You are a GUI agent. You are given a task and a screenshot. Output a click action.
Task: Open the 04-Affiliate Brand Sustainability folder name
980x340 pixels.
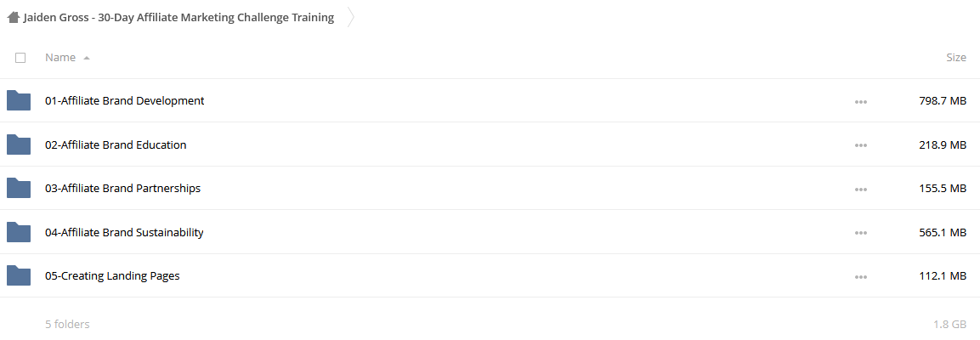(124, 233)
